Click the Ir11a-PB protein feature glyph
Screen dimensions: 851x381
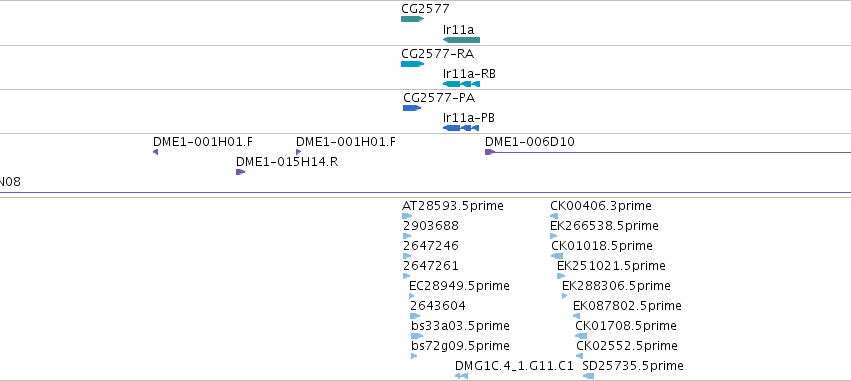point(461,128)
